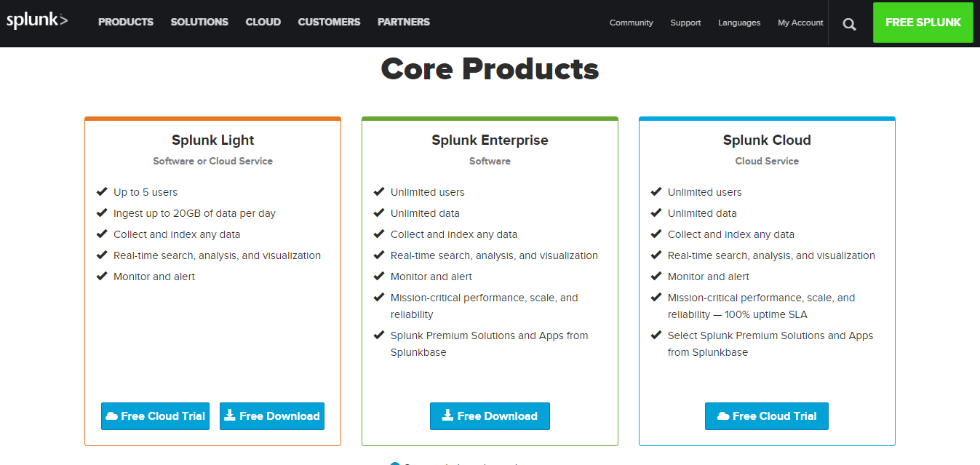Click the checkmark beside 'Up to 5 users'
The image size is (980, 465).
click(x=102, y=191)
